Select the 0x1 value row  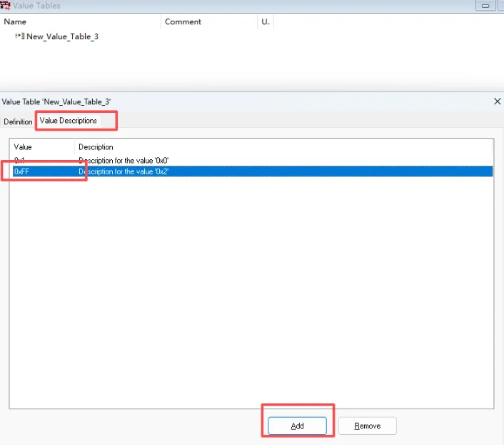click(20, 161)
